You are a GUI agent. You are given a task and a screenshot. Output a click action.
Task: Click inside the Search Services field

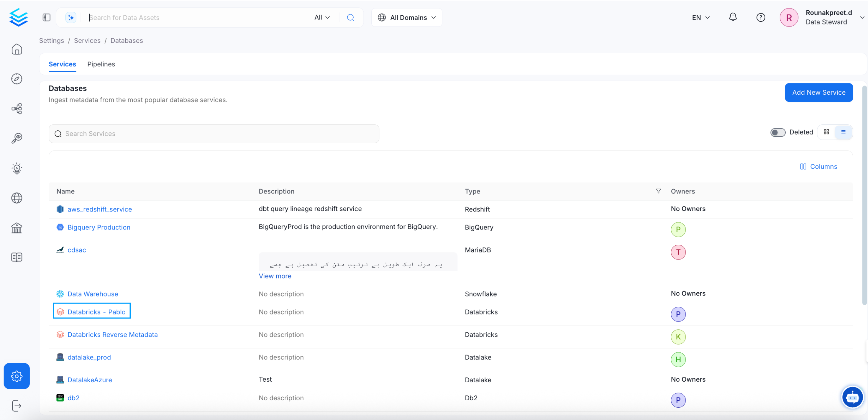[214, 134]
